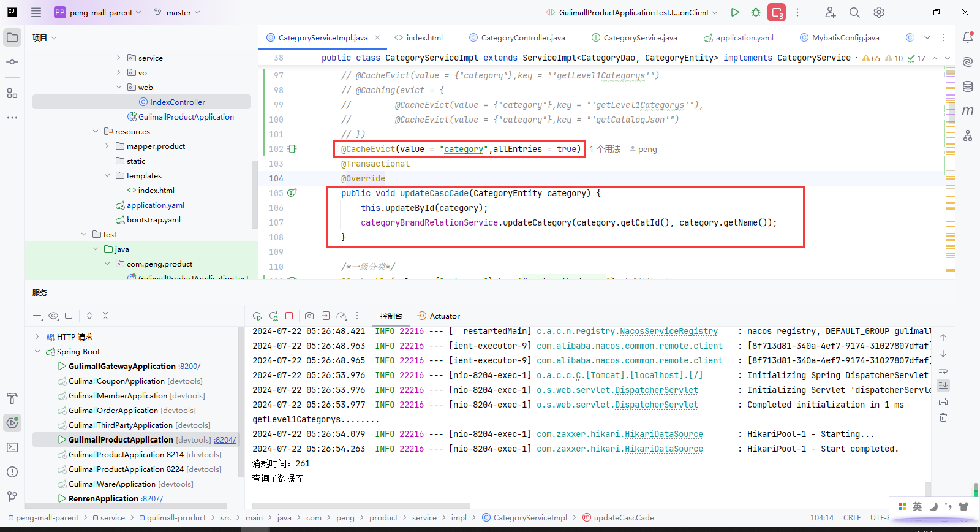Open Code With Me people icon
The image size is (980, 532).
pos(830,12)
